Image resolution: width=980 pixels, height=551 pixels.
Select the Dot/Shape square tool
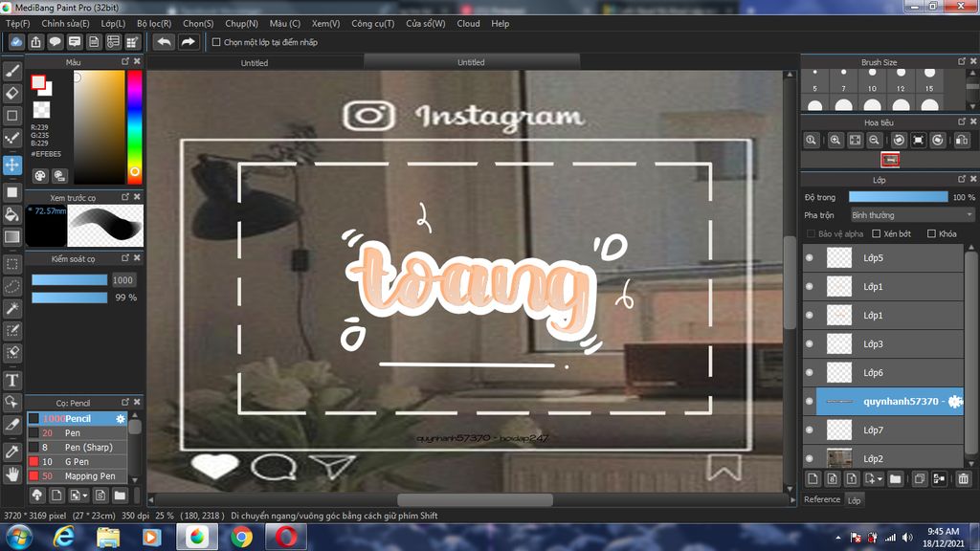[x=11, y=116]
